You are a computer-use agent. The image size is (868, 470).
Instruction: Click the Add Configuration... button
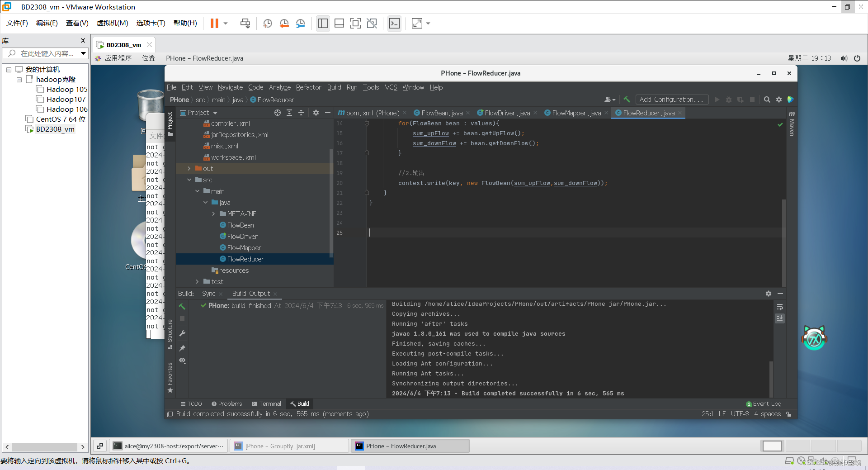[671, 100]
